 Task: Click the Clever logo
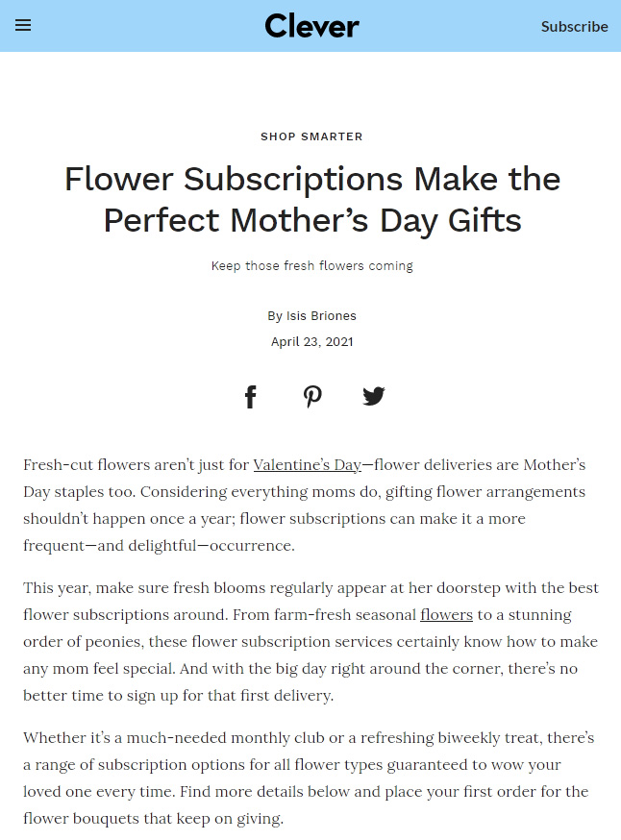pyautogui.click(x=311, y=26)
